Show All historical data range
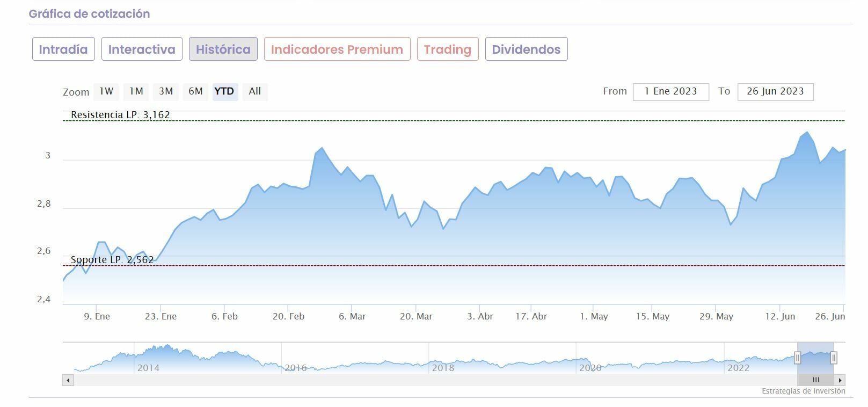 [255, 91]
